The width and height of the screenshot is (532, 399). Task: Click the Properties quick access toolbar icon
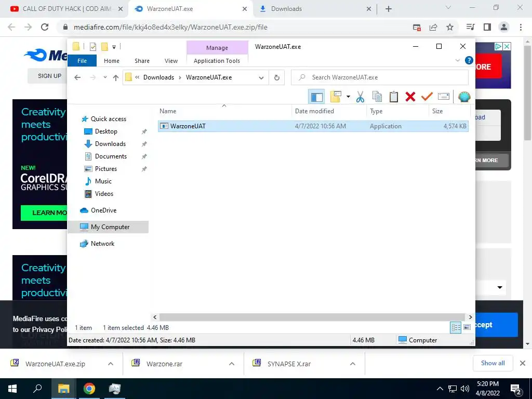(92, 47)
